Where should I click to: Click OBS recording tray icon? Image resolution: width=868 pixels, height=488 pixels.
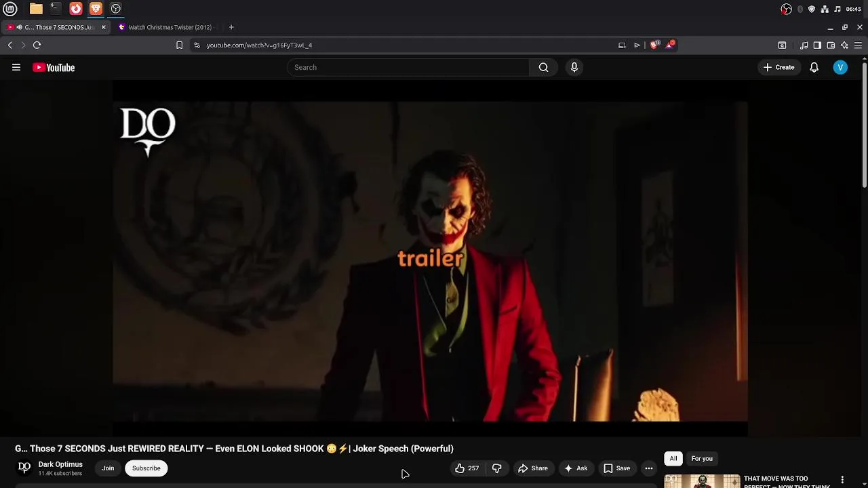pyautogui.click(x=786, y=9)
